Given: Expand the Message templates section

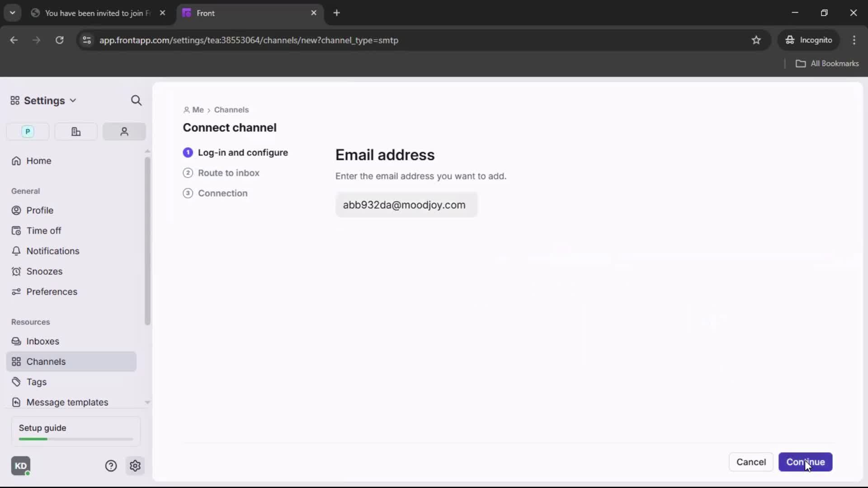Looking at the screenshot, I should [68, 402].
